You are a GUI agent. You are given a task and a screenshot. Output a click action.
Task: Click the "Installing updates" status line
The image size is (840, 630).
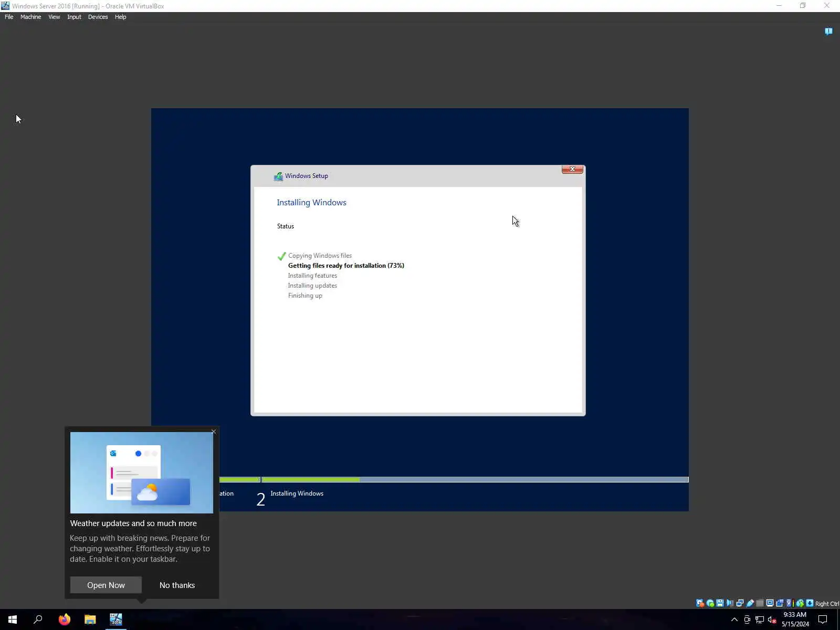pos(312,286)
